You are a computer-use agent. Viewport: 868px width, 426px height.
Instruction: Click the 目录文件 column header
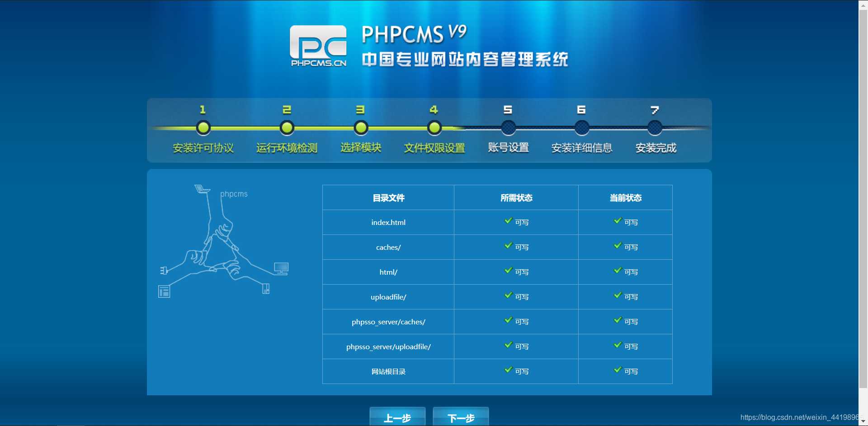coord(388,198)
